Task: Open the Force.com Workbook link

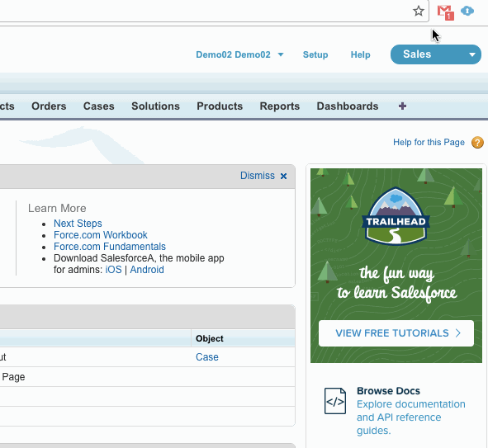Action: [x=101, y=235]
